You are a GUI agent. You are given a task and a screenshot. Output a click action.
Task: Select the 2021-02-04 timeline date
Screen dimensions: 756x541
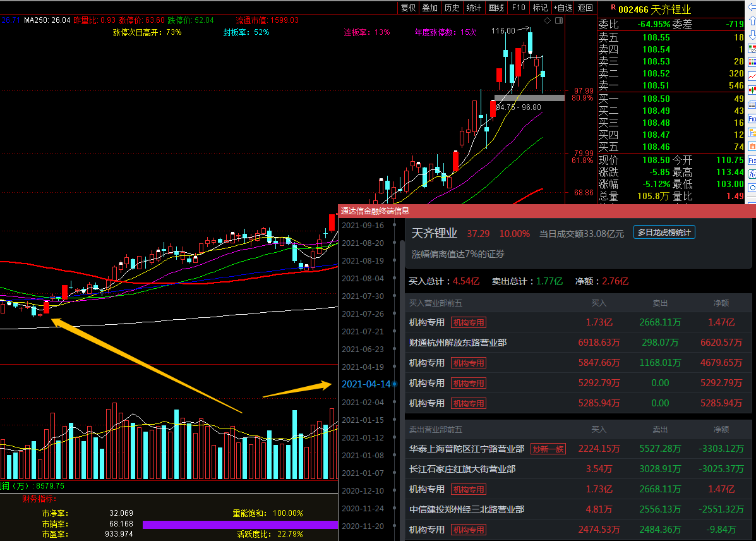pos(362,402)
